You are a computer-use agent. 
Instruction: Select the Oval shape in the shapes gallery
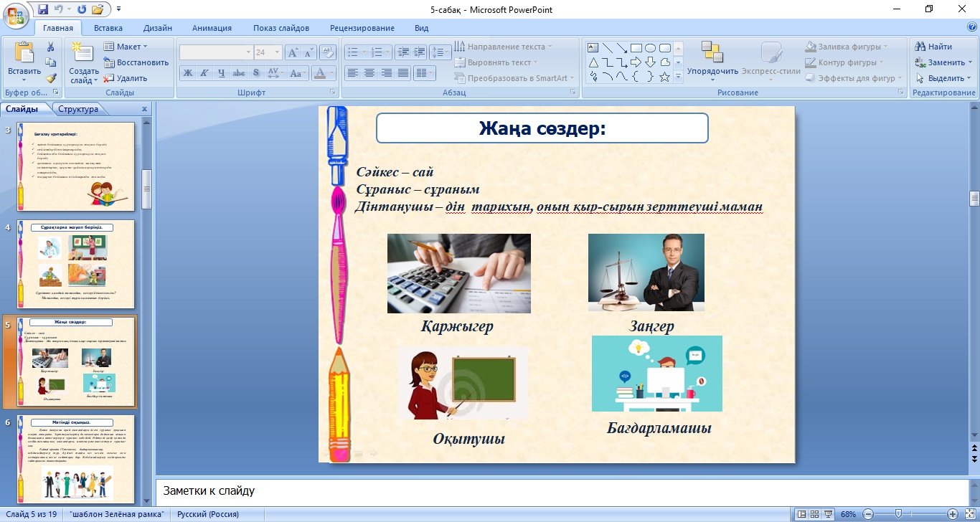(651, 48)
